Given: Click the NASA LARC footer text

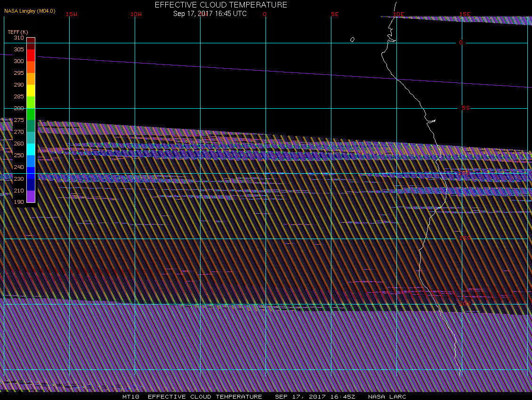Looking at the screenshot, I should [x=387, y=397].
